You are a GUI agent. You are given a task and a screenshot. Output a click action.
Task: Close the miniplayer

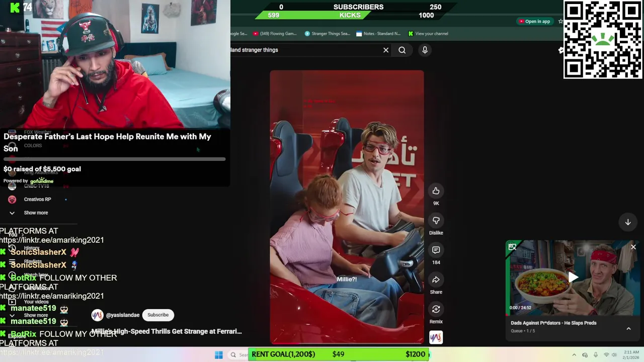click(633, 247)
